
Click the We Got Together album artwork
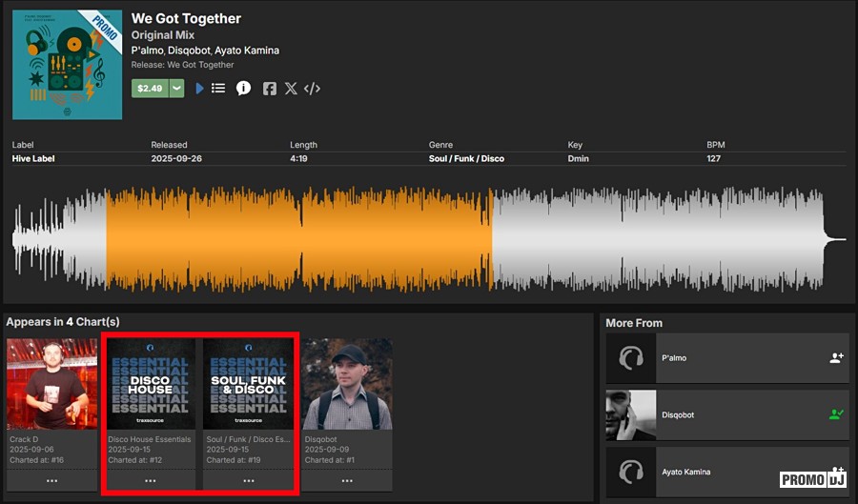tap(67, 65)
